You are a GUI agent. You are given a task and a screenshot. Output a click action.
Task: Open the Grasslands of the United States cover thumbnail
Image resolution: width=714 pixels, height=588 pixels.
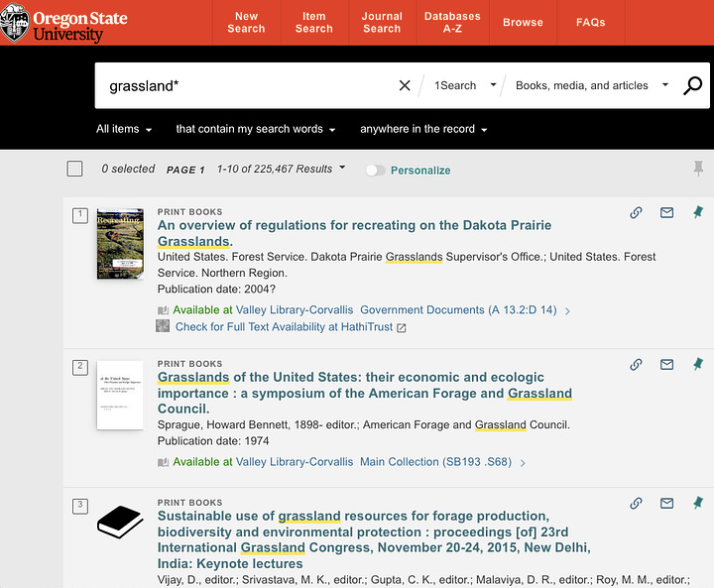(x=120, y=396)
